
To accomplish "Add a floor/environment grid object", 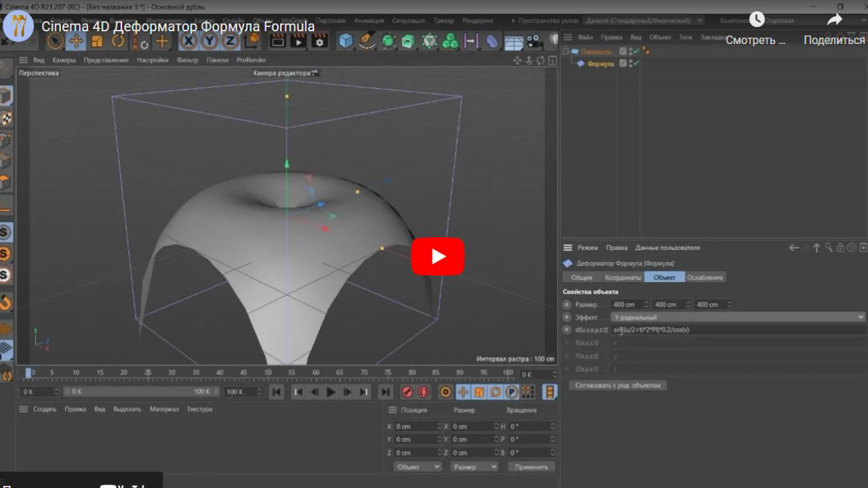I will point(513,42).
